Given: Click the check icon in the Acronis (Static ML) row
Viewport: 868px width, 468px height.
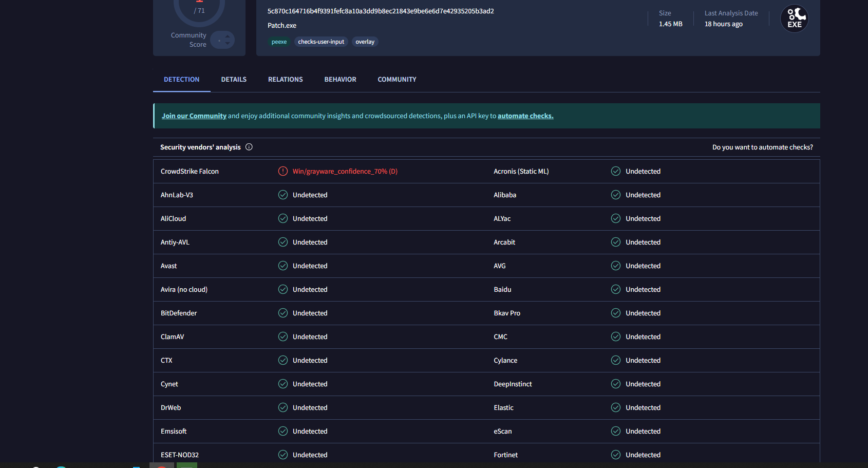Looking at the screenshot, I should point(616,171).
